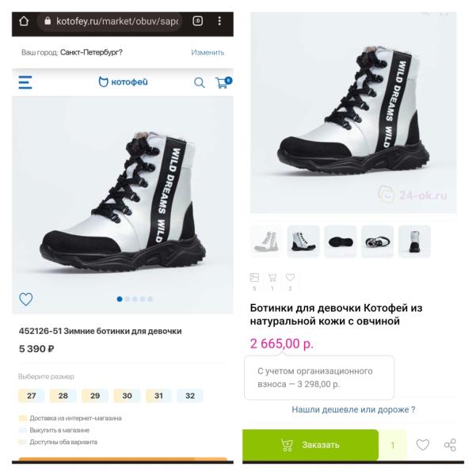Tap the browser home icon
The image size is (476, 475).
coord(25,21)
